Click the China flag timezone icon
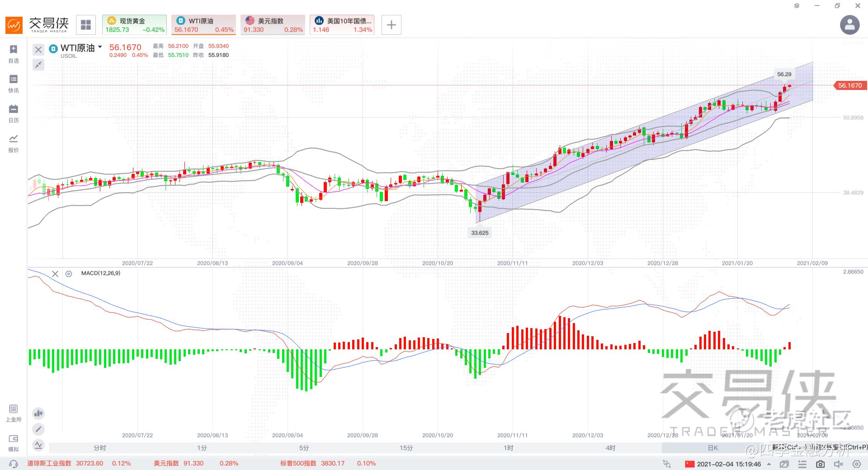868x470 pixels. [689, 464]
